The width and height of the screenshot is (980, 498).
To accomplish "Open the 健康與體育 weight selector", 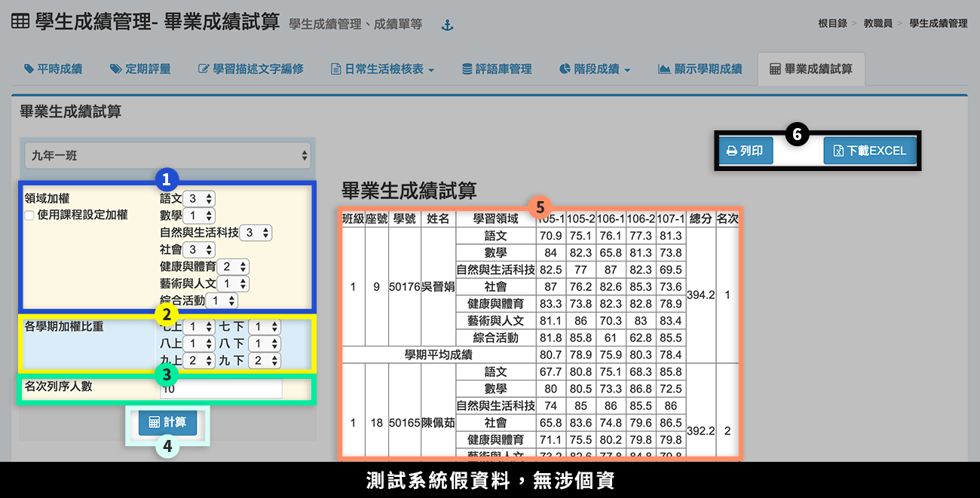I will [x=233, y=267].
